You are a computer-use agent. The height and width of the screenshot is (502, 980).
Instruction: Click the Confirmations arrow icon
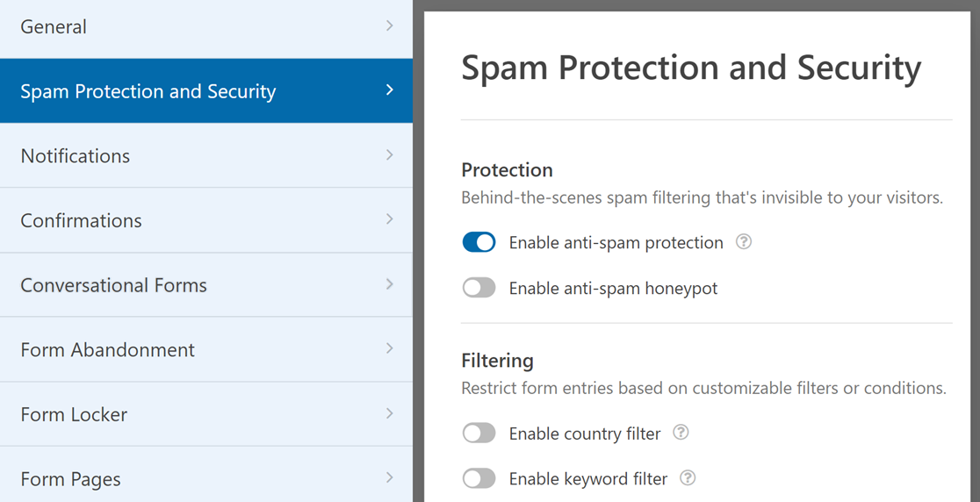pyautogui.click(x=390, y=219)
